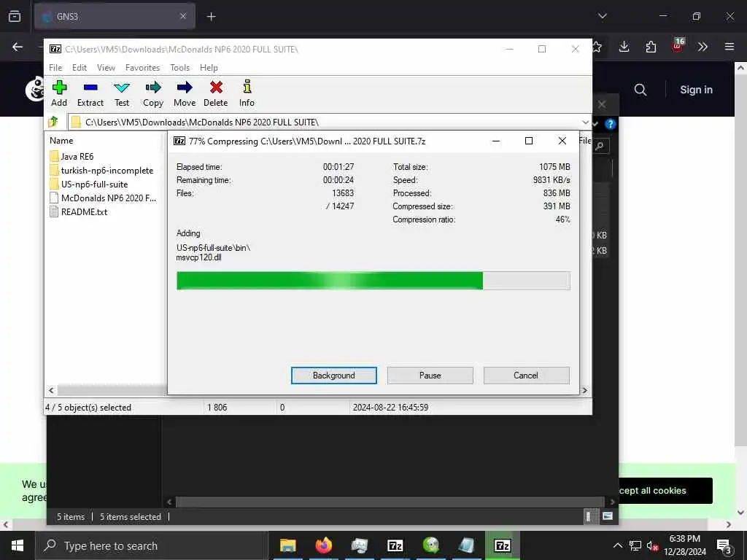Expand the browser toolbar overflow chevrons

click(x=703, y=47)
